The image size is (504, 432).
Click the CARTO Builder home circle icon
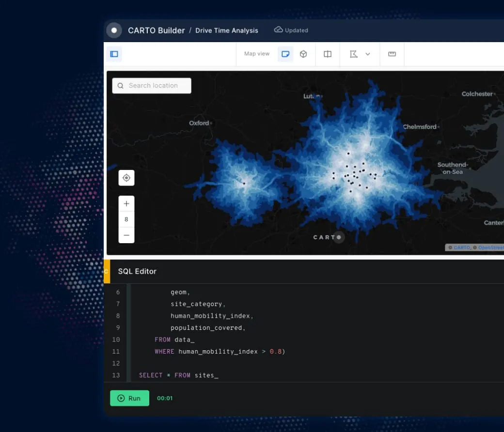point(114,30)
